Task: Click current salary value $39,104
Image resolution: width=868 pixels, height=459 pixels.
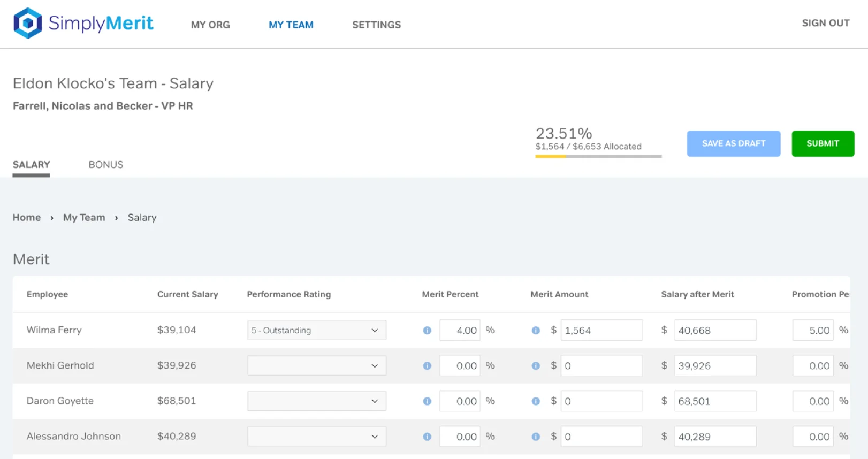Action: (177, 330)
